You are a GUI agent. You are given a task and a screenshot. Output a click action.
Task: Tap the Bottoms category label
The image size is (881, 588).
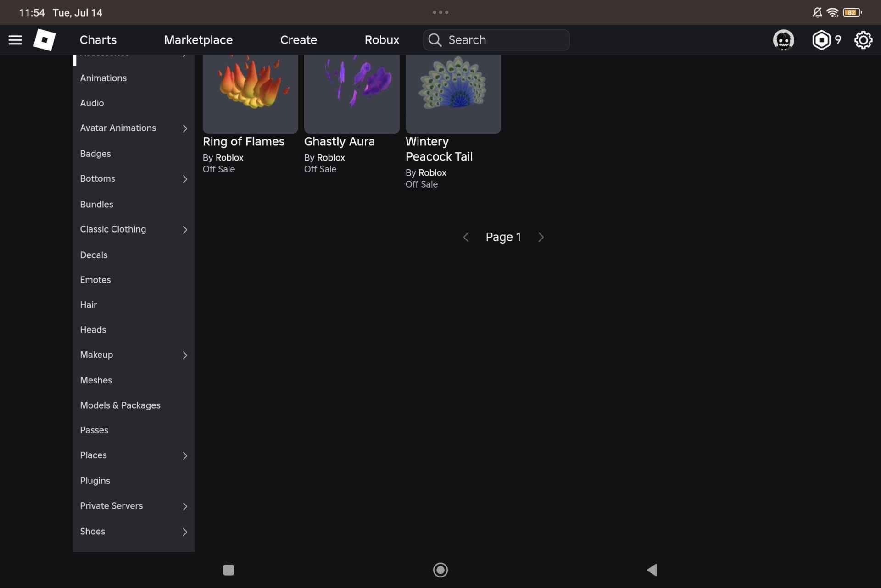97,178
